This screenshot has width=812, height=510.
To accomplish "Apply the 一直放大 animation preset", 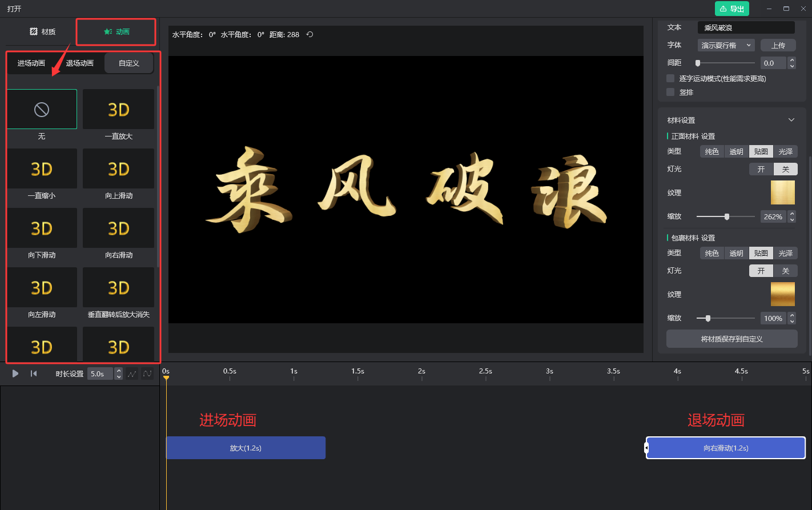I will [x=118, y=109].
